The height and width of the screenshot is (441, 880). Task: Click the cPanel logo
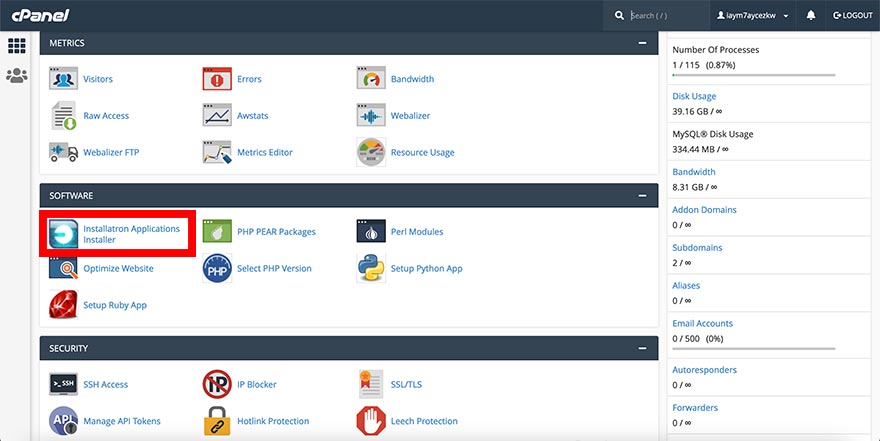40,16
